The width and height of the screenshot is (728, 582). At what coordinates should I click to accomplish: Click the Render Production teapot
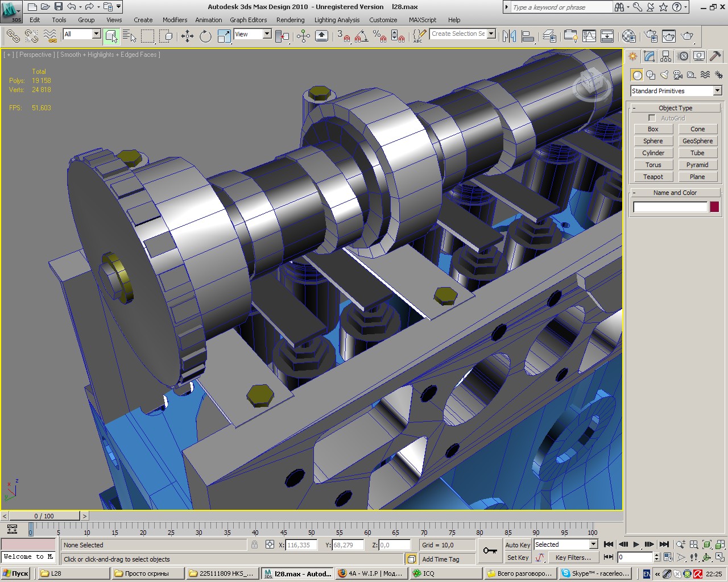click(x=687, y=36)
